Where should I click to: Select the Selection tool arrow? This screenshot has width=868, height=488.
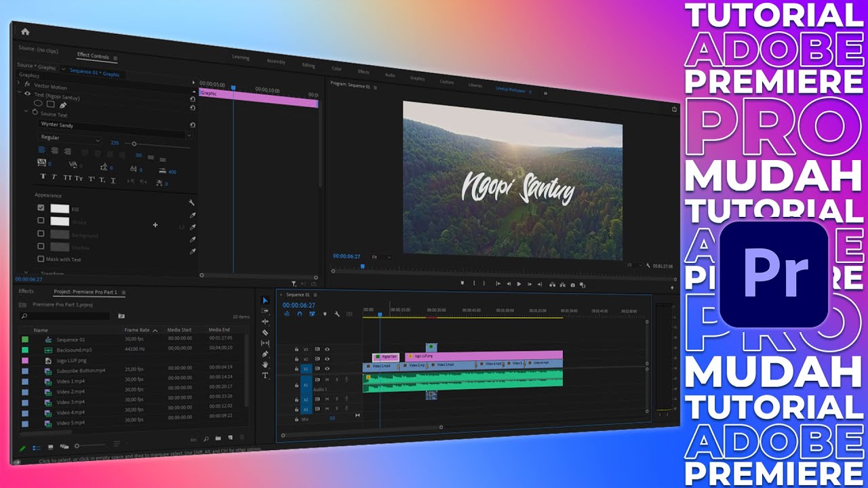tap(265, 300)
